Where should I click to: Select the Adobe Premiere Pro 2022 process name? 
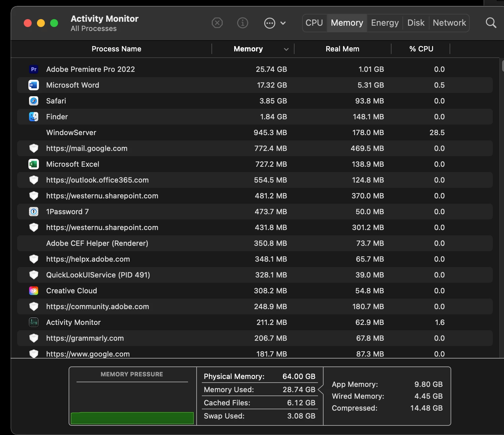(90, 69)
